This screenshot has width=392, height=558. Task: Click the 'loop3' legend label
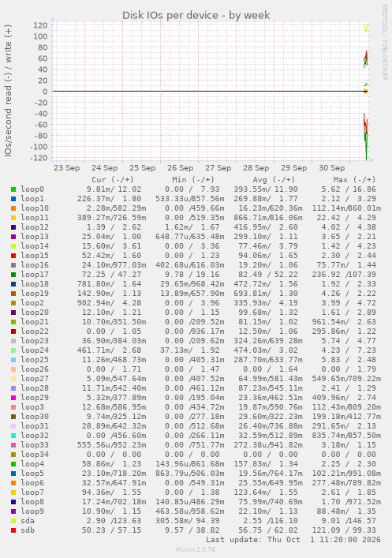tap(32, 407)
